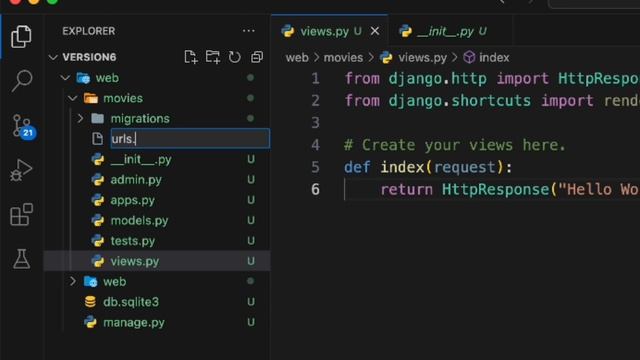
Task: Click the macOS green maximize window button
Action: 52,1
